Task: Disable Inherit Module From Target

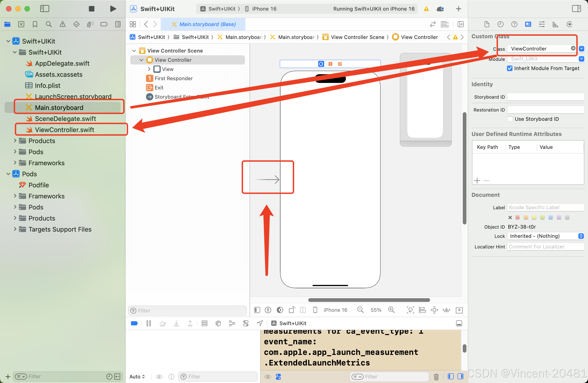Action: [x=509, y=68]
